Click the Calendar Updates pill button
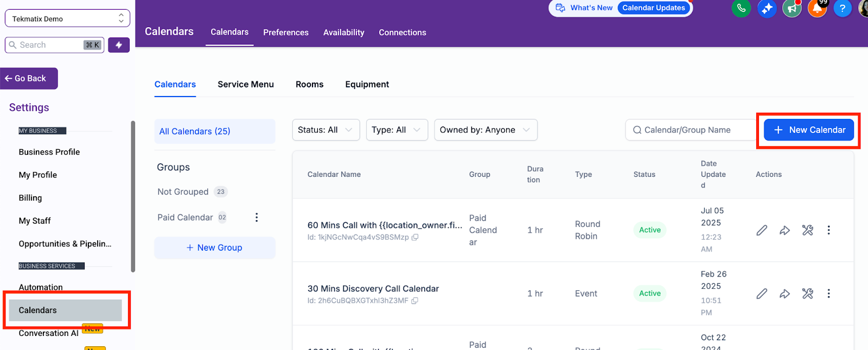Screen dimensions: 868x350 pos(654,8)
